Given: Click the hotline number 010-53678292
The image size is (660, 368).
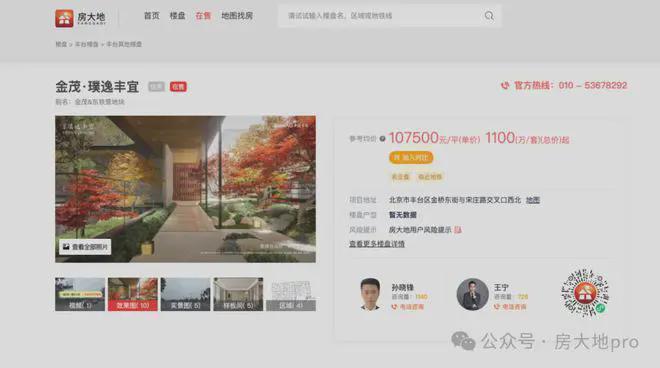Looking at the screenshot, I should (593, 85).
